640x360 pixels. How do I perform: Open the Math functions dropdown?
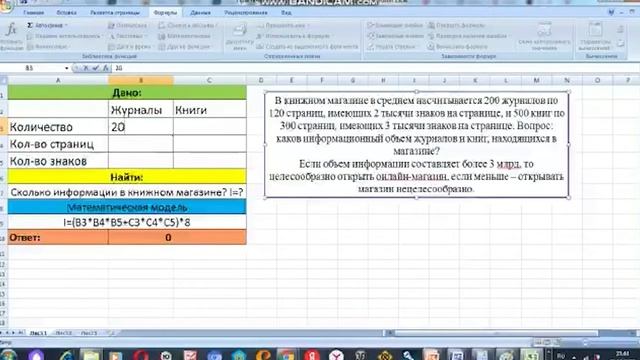184,36
